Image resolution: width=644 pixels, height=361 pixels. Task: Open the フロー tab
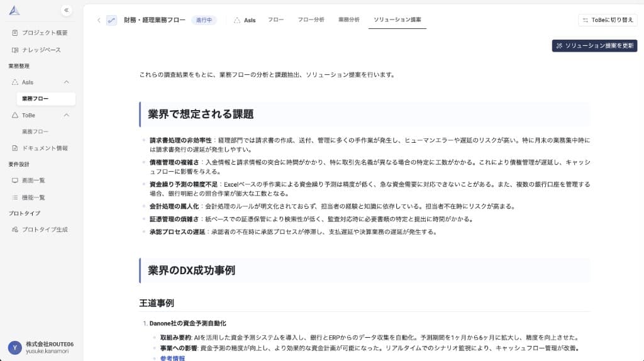275,19
